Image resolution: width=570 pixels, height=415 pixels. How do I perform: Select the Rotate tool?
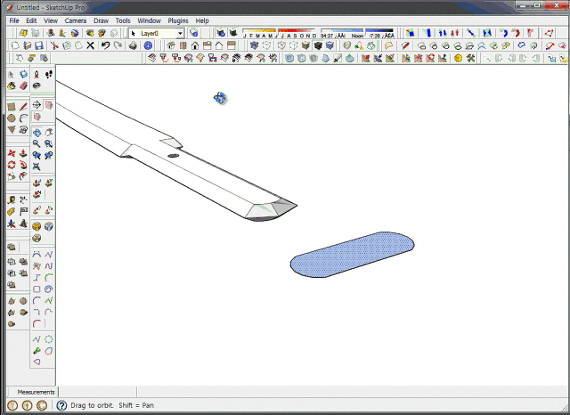[12, 165]
